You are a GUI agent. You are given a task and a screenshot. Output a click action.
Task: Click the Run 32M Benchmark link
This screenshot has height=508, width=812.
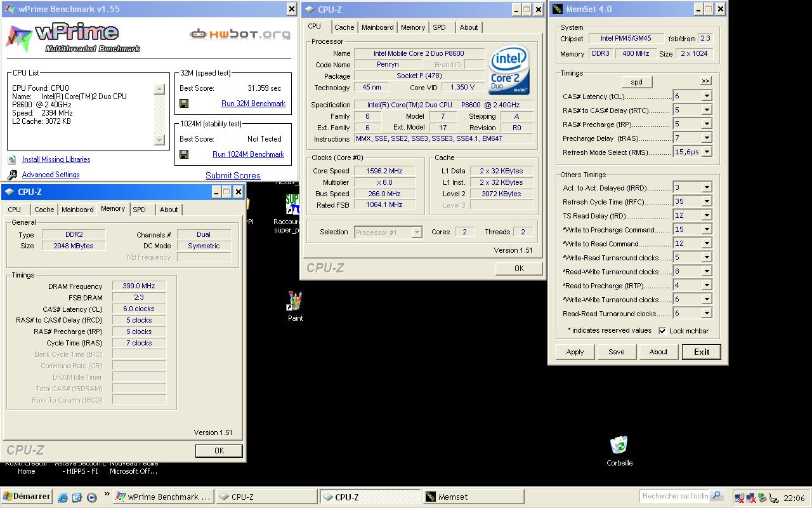coord(253,104)
